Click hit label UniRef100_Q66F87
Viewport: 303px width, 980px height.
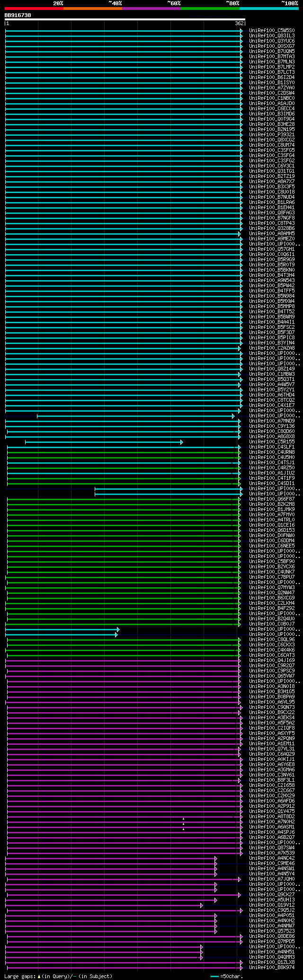(x=272, y=499)
